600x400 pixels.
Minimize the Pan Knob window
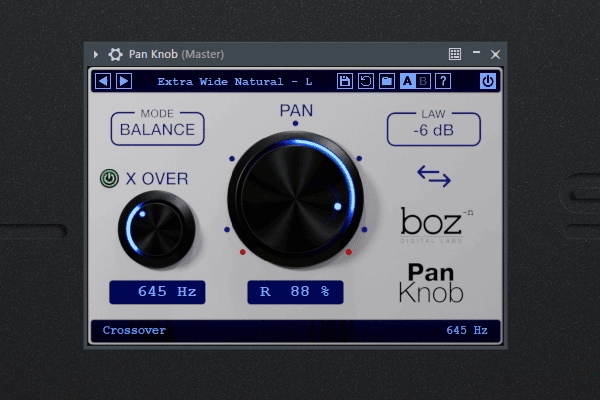[x=476, y=52]
